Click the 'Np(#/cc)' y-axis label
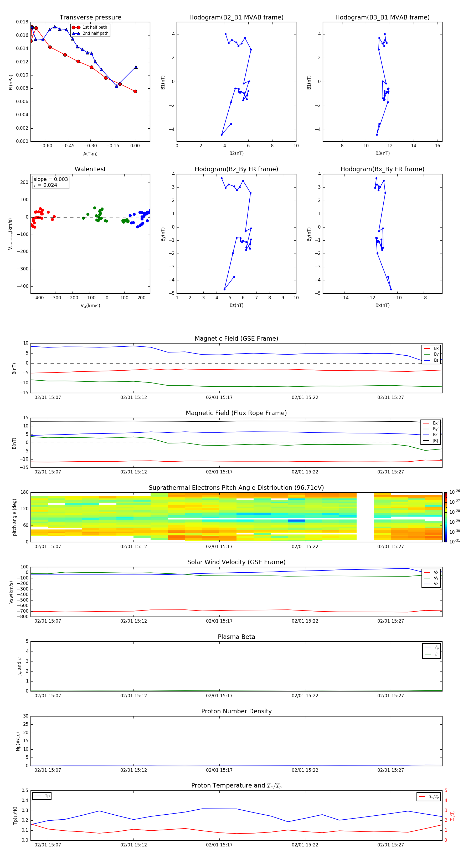 point(18,741)
